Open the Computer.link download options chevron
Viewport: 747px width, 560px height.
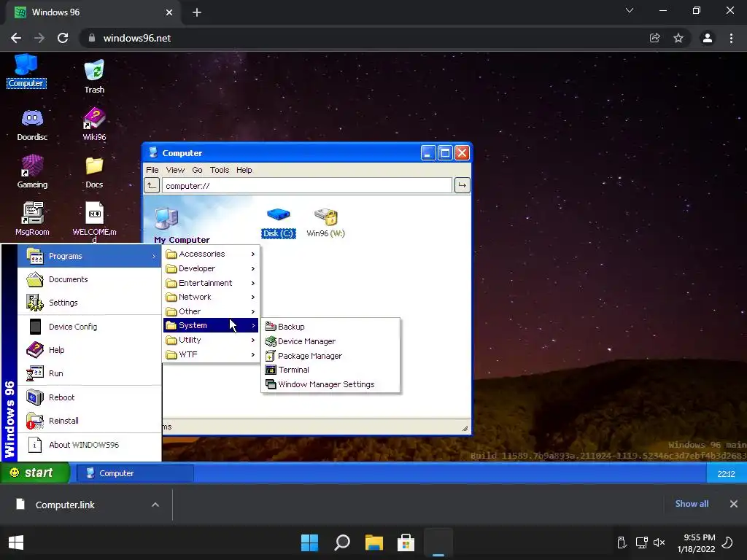pos(155,505)
